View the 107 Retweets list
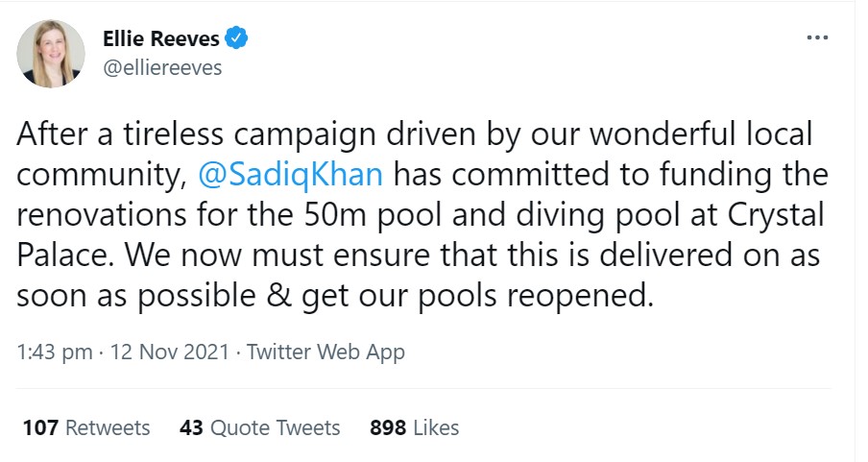The image size is (868, 462). [x=85, y=427]
